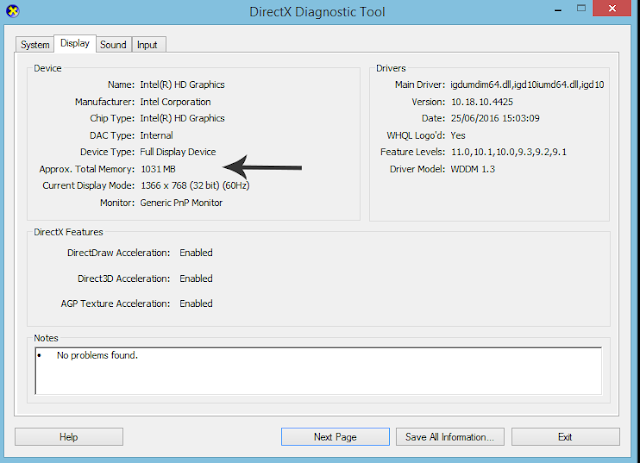Click the DAC Type value 'Internal'
This screenshot has height=463, width=640.
pyautogui.click(x=157, y=135)
